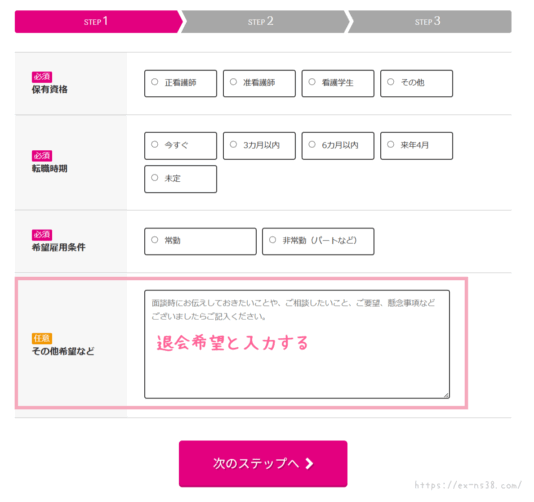Viewport: 534px width, 502px height.
Task: Go to STEP 1 in progress bar
Action: [x=98, y=21]
